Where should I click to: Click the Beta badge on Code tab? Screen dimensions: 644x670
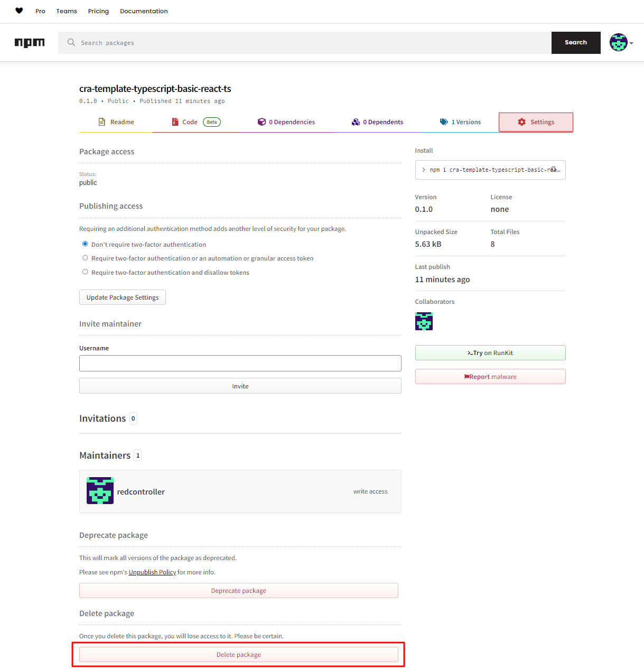pyautogui.click(x=212, y=122)
